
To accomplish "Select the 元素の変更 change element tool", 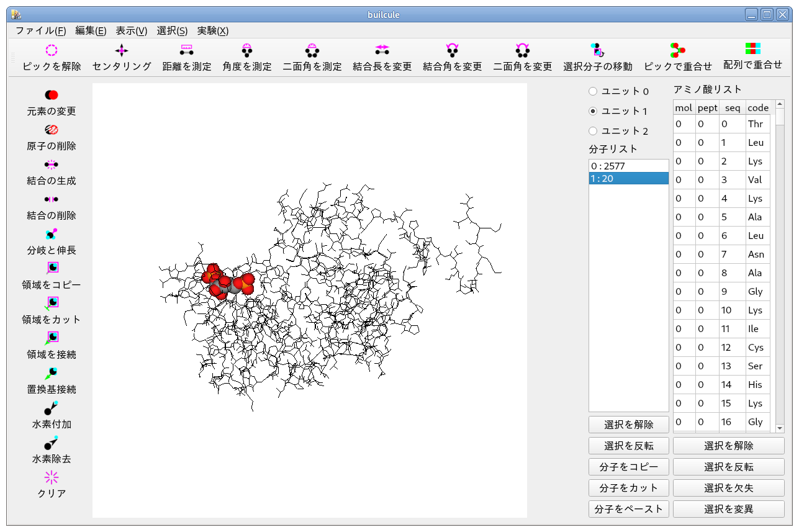I will coord(52,95).
